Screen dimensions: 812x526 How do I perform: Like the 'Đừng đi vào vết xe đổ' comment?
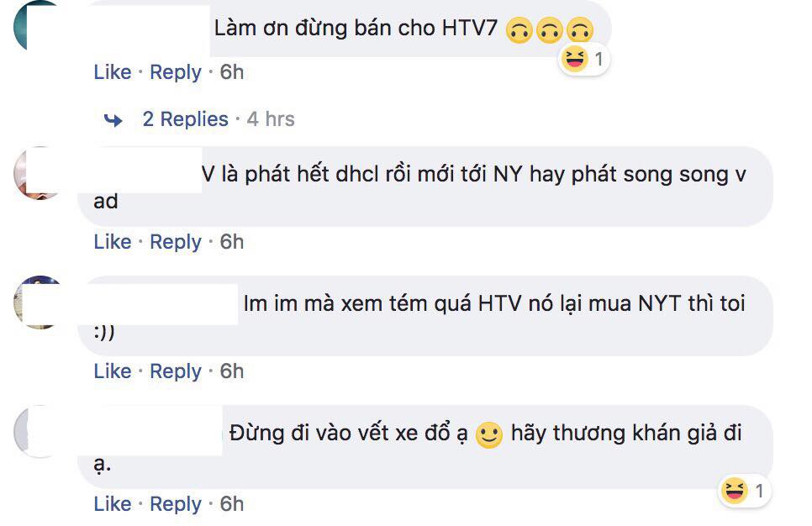(x=113, y=504)
